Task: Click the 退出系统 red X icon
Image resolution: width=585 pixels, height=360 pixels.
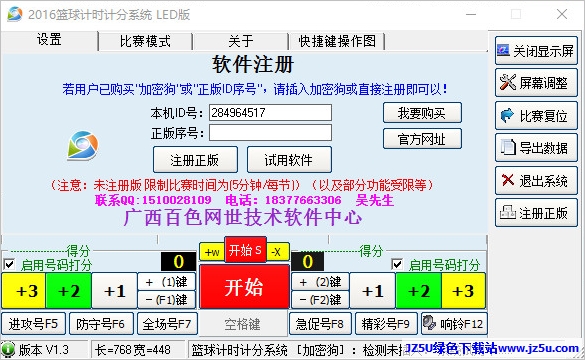Action: tap(508, 180)
